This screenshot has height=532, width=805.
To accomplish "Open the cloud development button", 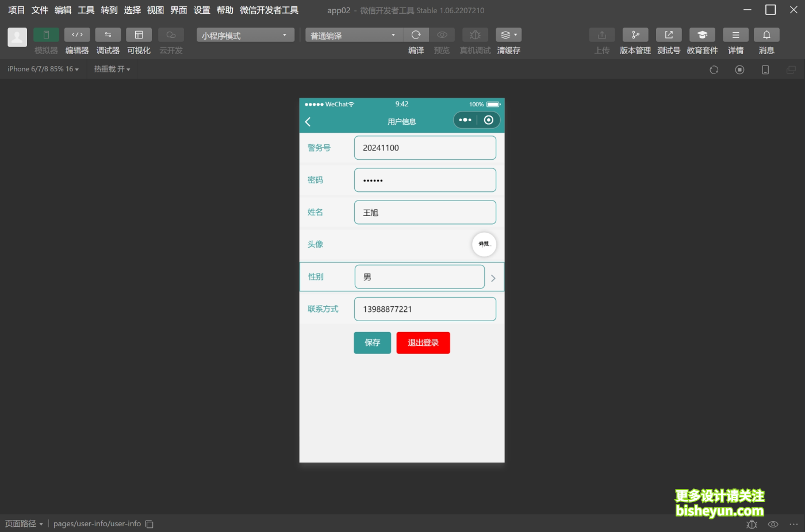I will point(171,35).
